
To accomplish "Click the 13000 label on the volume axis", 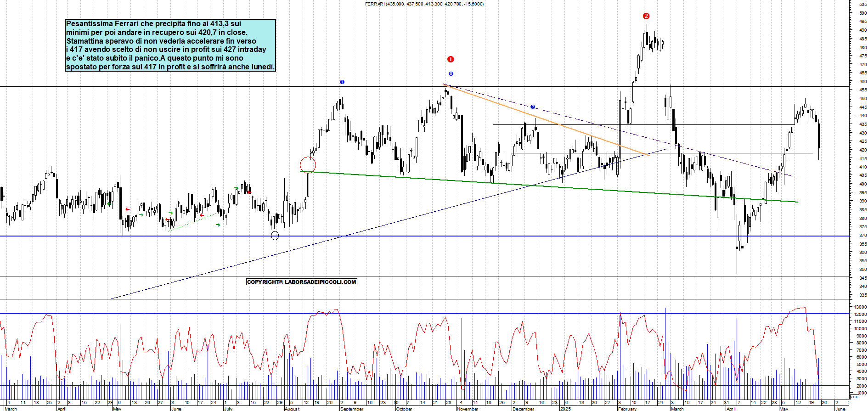I will 860,307.
